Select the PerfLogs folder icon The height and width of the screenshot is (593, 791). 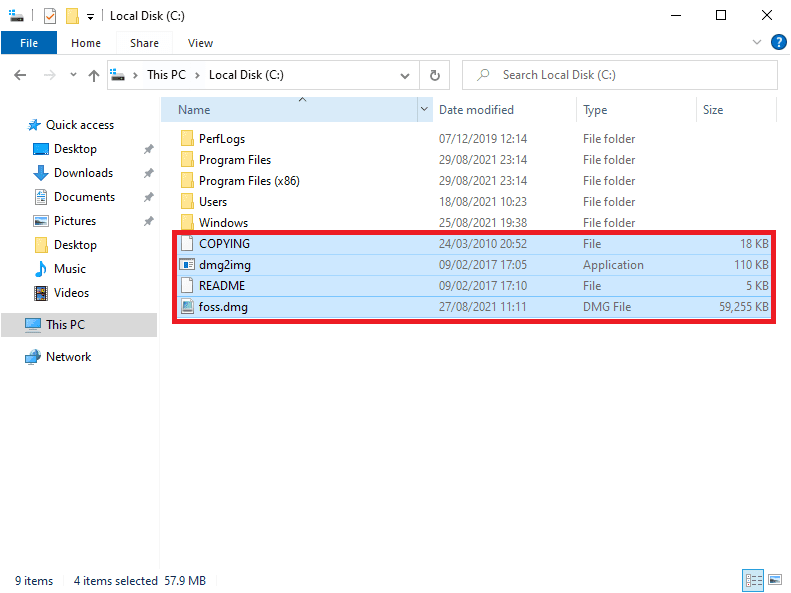pyautogui.click(x=187, y=138)
